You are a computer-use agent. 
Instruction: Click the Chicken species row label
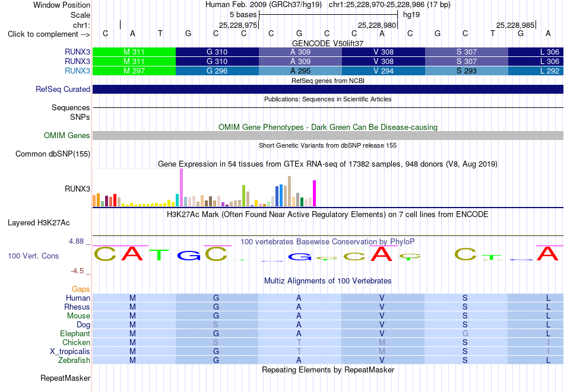pos(76,342)
